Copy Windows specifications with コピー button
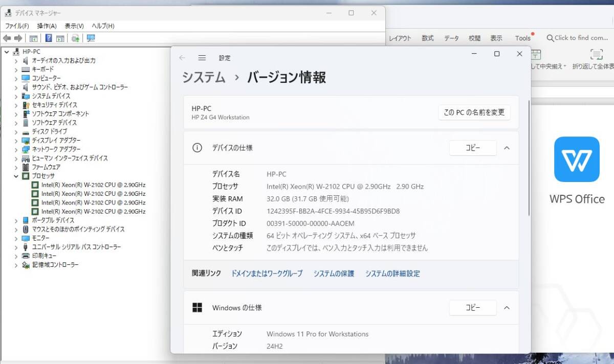Viewport: 614px width, 364px height. [473, 308]
